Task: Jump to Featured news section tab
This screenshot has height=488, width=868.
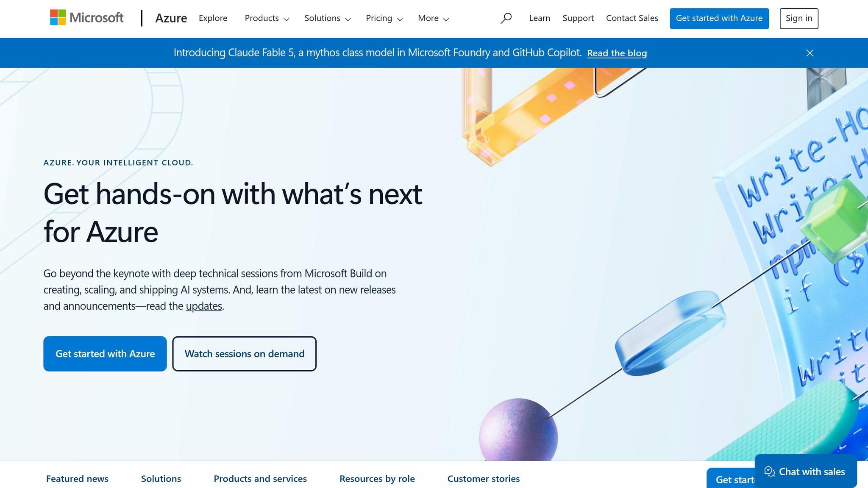Action: 77,479
